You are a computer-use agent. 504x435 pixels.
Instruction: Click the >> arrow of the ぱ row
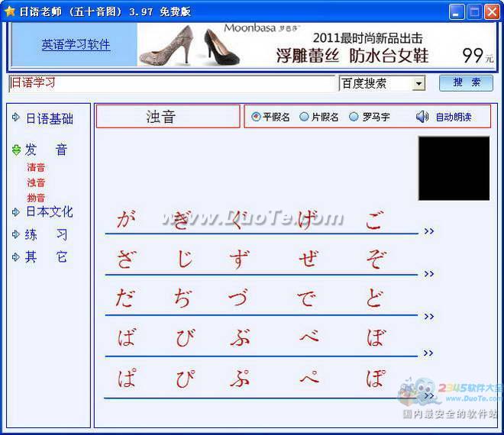428,395
